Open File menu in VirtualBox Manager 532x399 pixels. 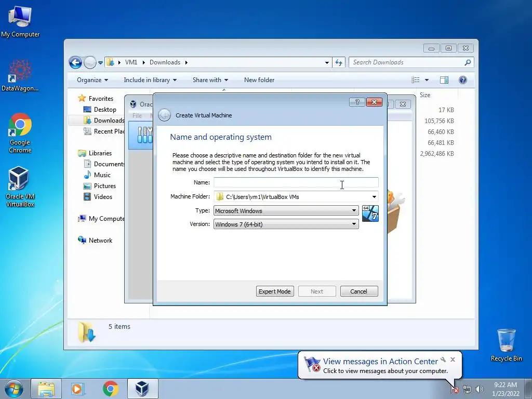pos(137,116)
